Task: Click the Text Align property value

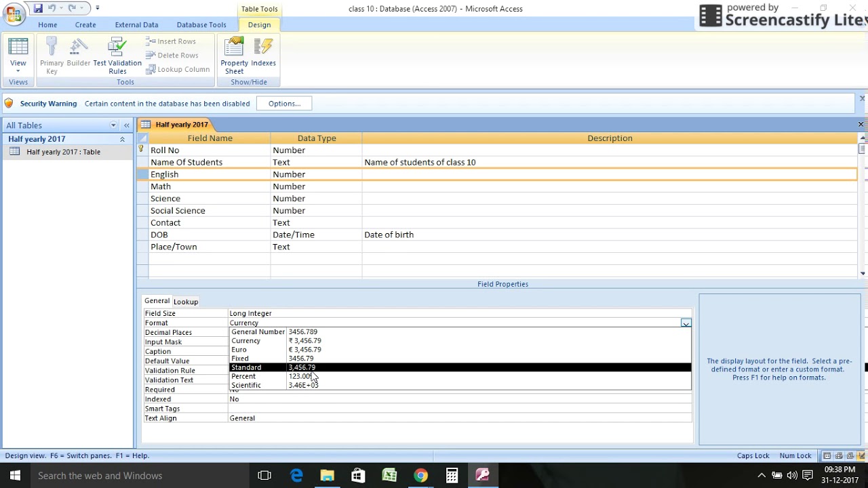Action: (x=460, y=418)
